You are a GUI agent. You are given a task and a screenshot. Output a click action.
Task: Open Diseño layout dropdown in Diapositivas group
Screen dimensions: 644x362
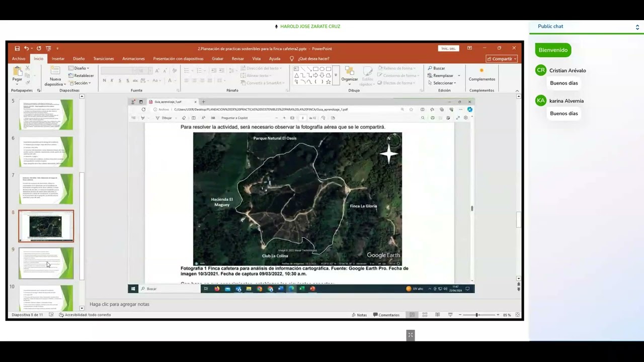(x=79, y=68)
